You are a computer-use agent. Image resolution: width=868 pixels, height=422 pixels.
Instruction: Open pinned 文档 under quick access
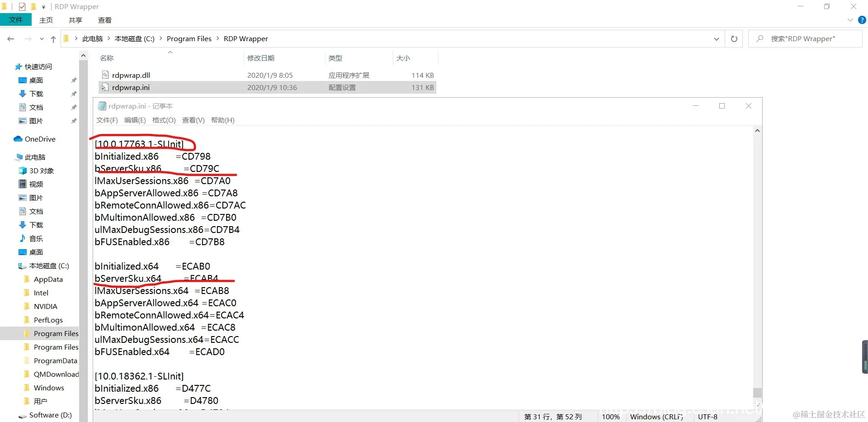click(36, 107)
